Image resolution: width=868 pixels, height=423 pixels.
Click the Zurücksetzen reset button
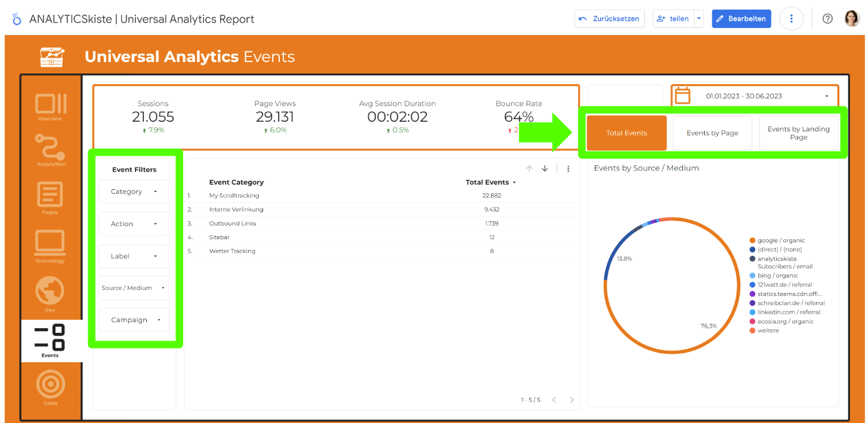[610, 18]
